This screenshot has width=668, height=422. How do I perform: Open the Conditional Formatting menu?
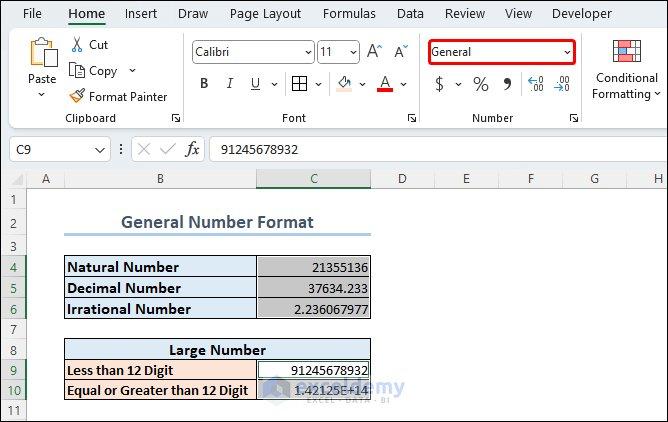[x=626, y=69]
